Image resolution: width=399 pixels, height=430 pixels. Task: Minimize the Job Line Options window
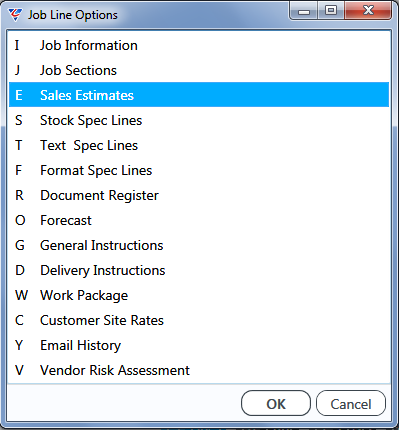tap(304, 11)
